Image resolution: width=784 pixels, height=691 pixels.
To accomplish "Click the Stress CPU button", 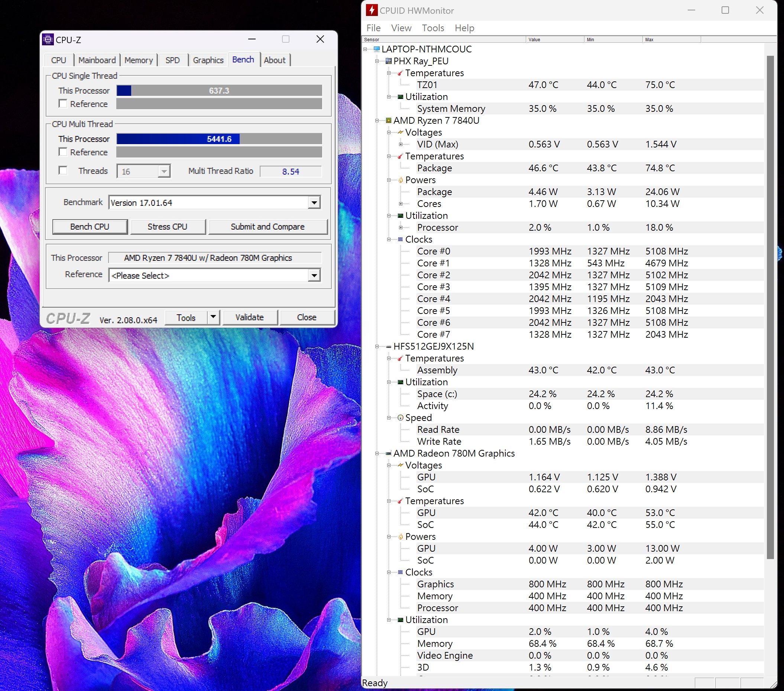I will pyautogui.click(x=168, y=227).
